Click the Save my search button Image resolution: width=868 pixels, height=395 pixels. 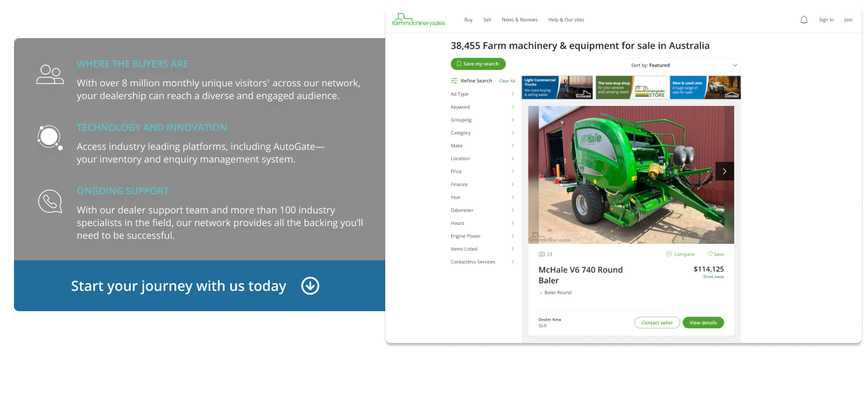click(x=478, y=64)
